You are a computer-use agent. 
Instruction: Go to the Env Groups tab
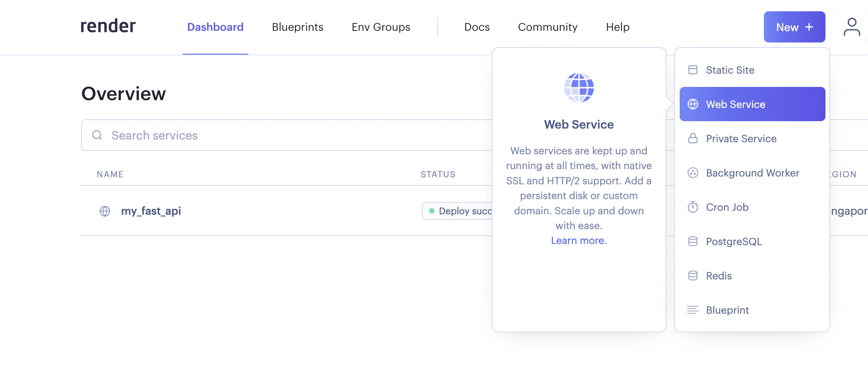coord(381,27)
